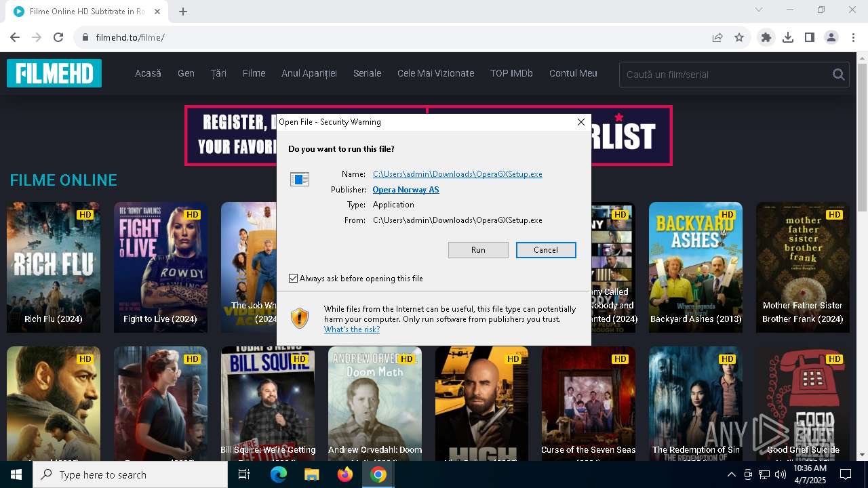The image size is (868, 488).
Task: Open Gen menu
Action: 186,73
